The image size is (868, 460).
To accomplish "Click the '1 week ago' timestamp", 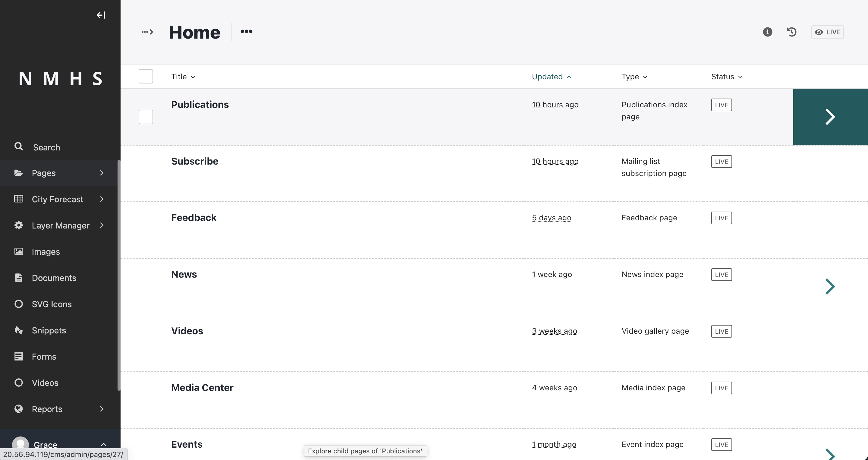I will pos(552,274).
